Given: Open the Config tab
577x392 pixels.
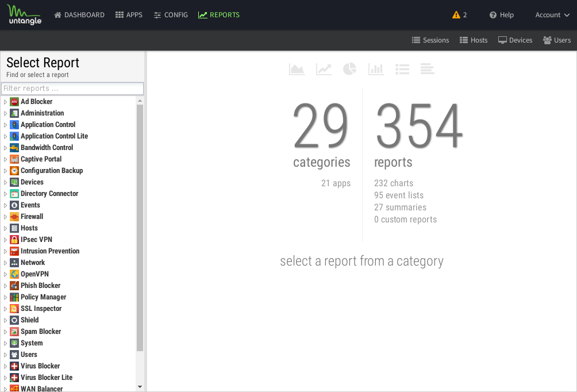Looking at the screenshot, I should tap(171, 15).
